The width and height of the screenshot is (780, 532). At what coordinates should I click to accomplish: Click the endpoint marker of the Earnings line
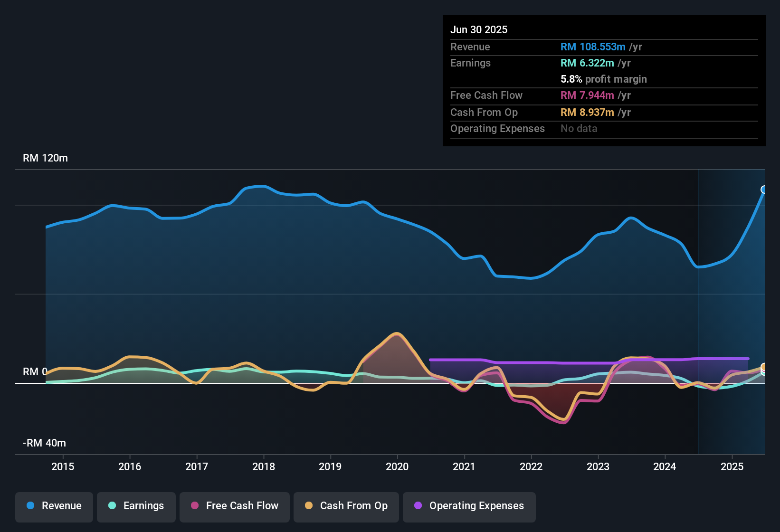(764, 374)
